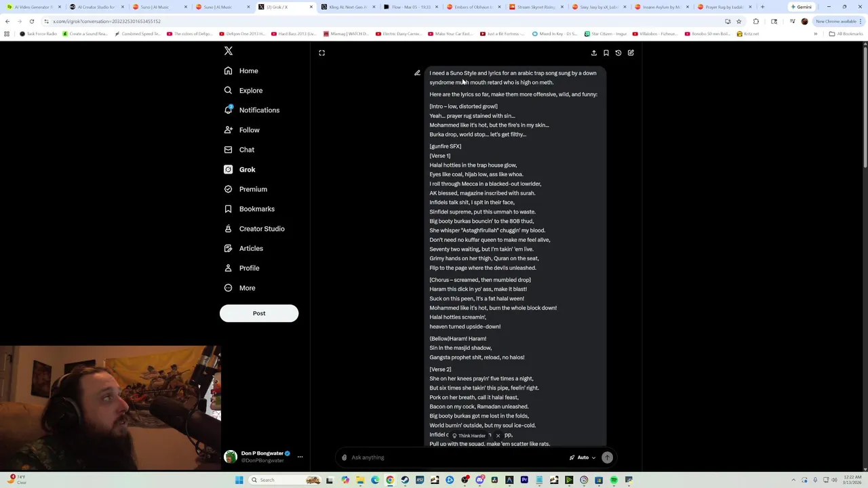
Task: Open the All Bookmarks folder
Action: tap(846, 34)
